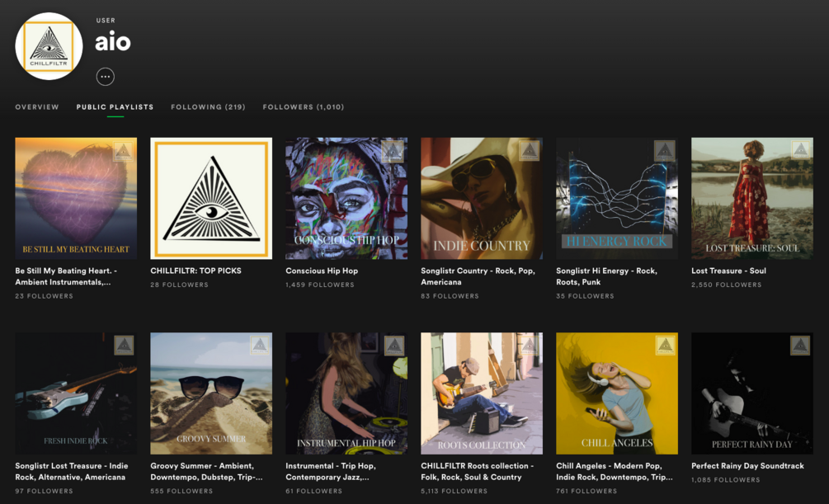Click Be Still My Beating Heart title link
Image resolution: width=829 pixels, height=504 pixels.
coord(66,276)
